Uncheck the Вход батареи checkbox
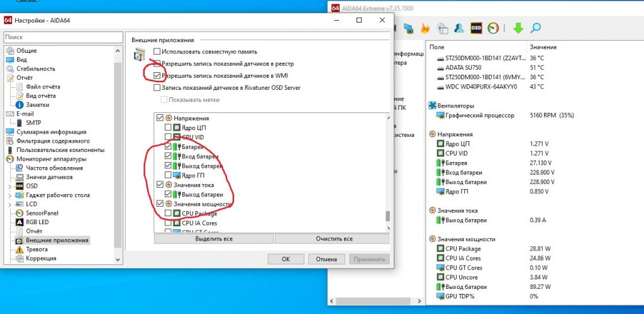Image resolution: width=644 pixels, height=314 pixels. (x=168, y=156)
